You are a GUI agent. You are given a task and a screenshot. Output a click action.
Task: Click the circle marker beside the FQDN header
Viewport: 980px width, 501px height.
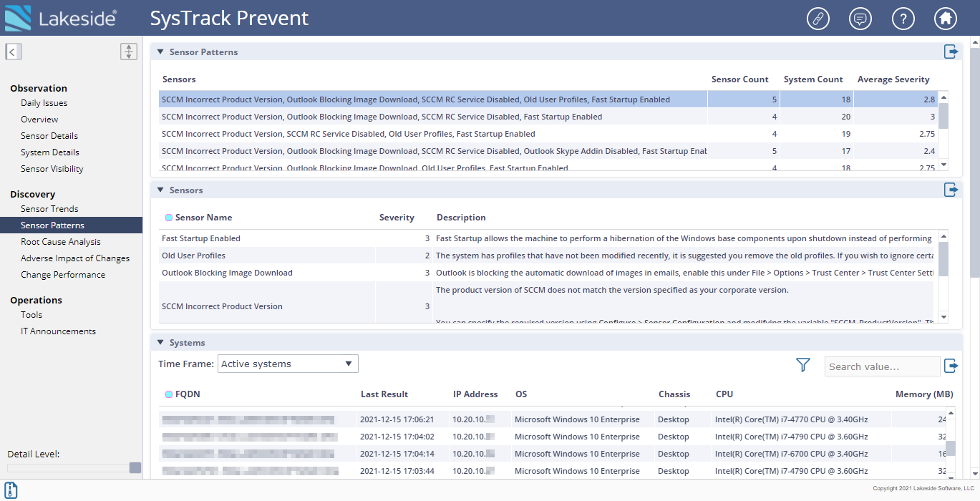pos(169,394)
